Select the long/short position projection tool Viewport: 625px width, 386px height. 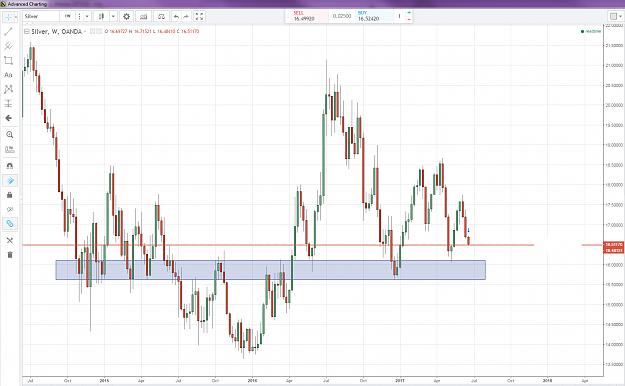[8, 103]
